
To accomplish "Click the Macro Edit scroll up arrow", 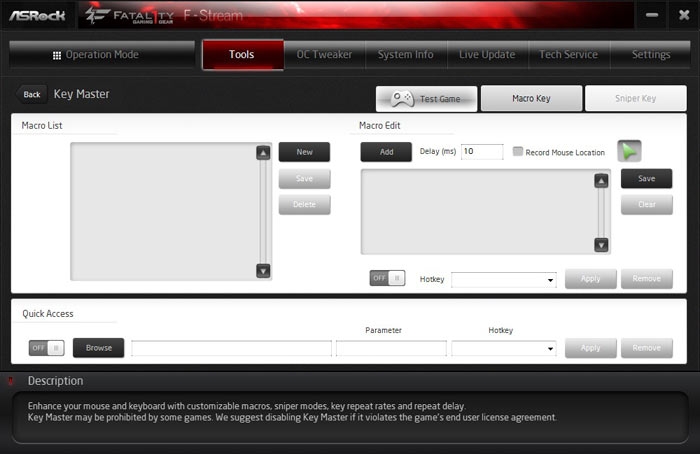I will [601, 181].
